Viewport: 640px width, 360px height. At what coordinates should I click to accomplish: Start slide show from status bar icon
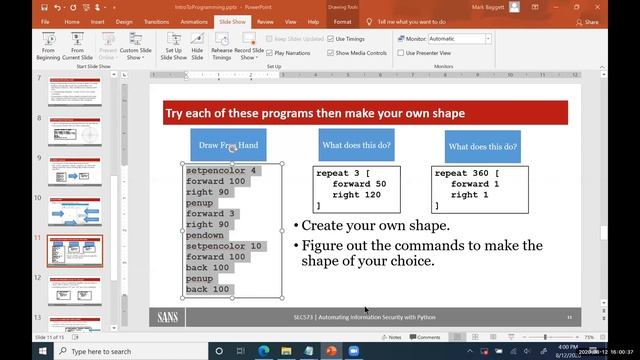511,337
